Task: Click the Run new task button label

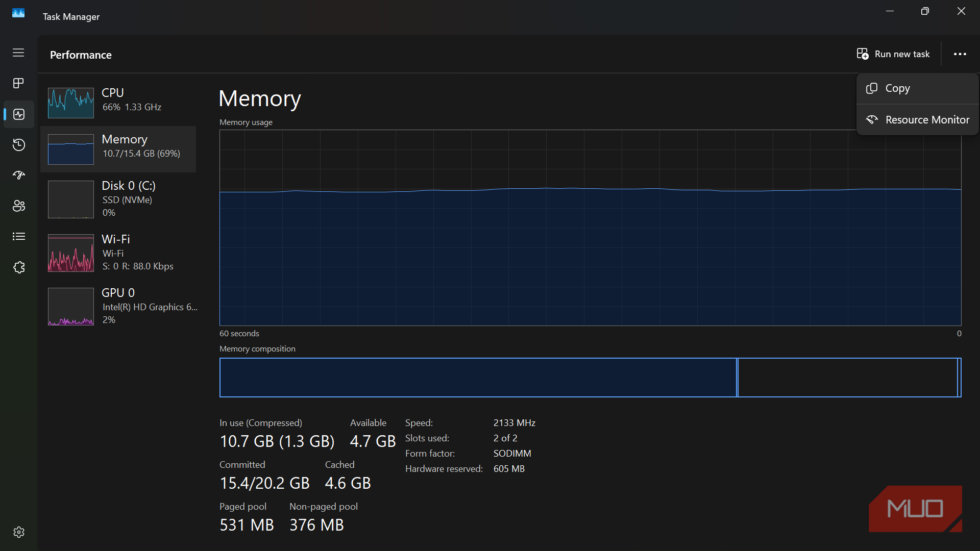Action: click(902, 54)
